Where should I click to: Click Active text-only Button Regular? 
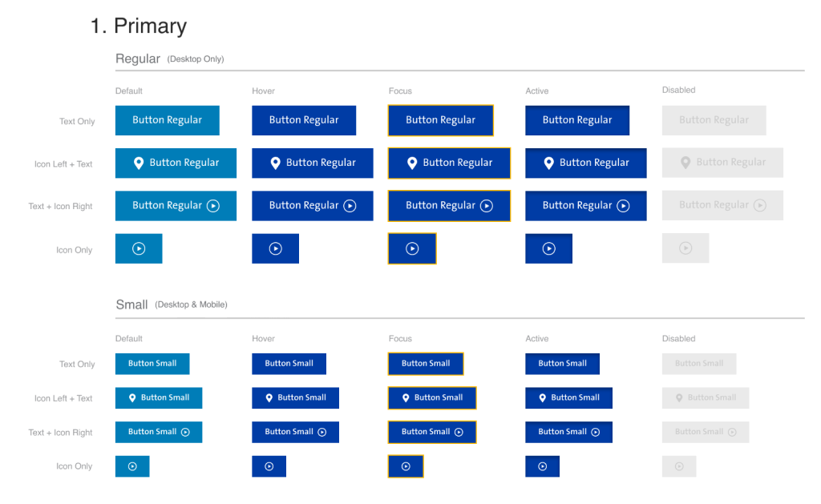click(577, 120)
